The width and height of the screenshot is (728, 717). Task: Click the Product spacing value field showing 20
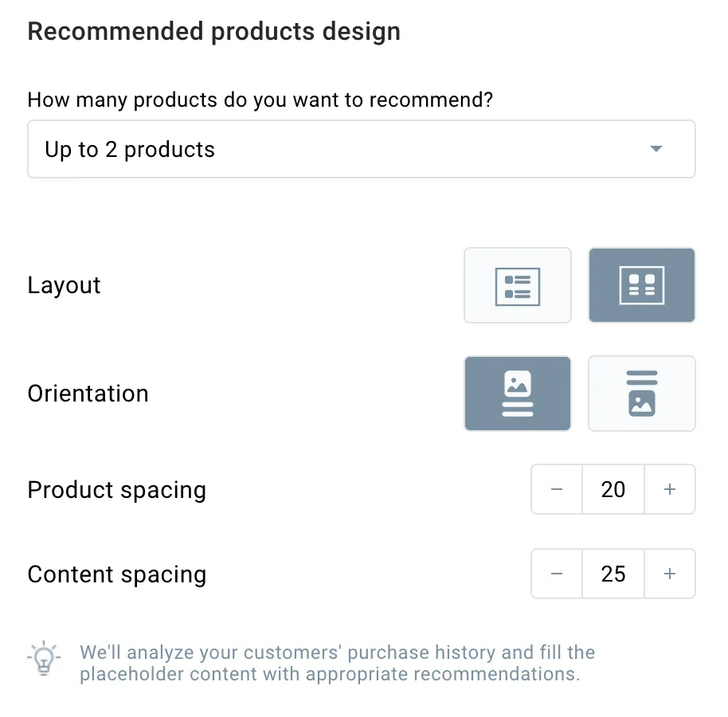pyautogui.click(x=613, y=489)
